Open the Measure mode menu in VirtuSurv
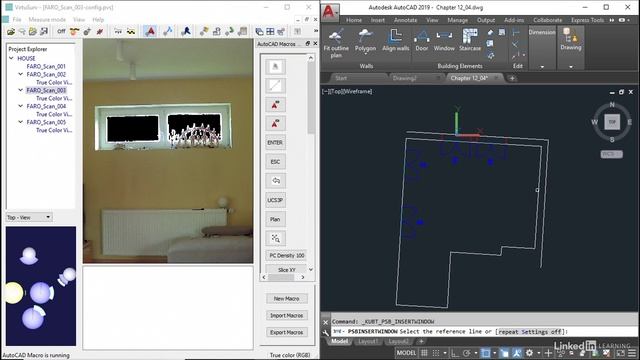 (x=47, y=20)
